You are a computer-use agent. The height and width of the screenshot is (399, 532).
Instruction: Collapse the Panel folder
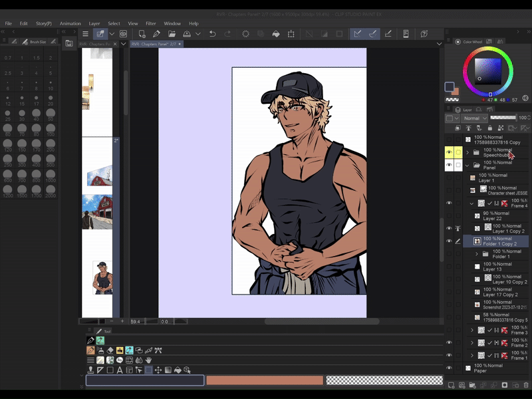pyautogui.click(x=467, y=165)
